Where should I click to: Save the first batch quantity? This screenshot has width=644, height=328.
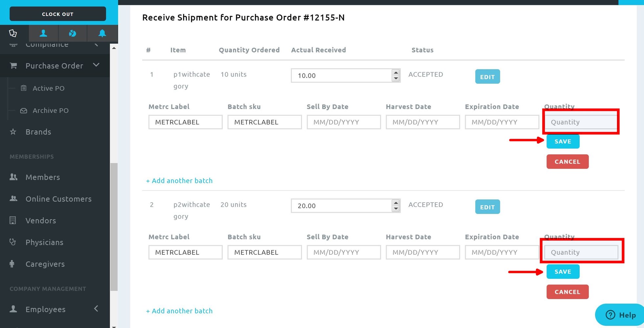[563, 141]
